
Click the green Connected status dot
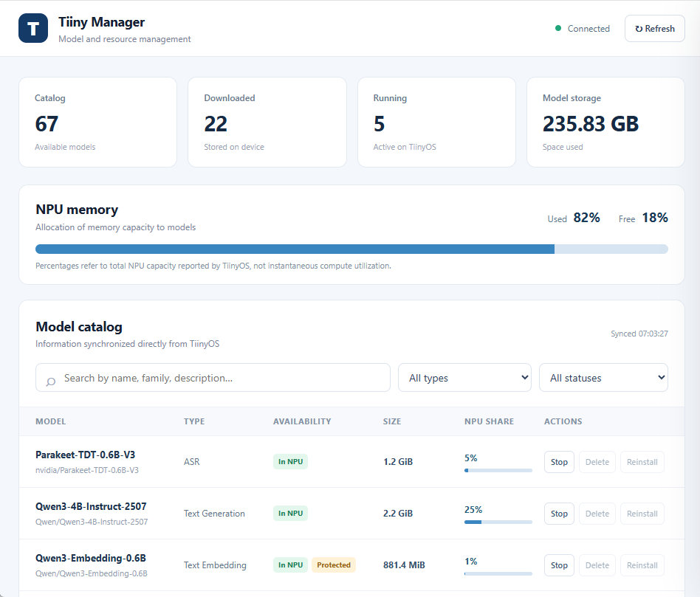[558, 28]
